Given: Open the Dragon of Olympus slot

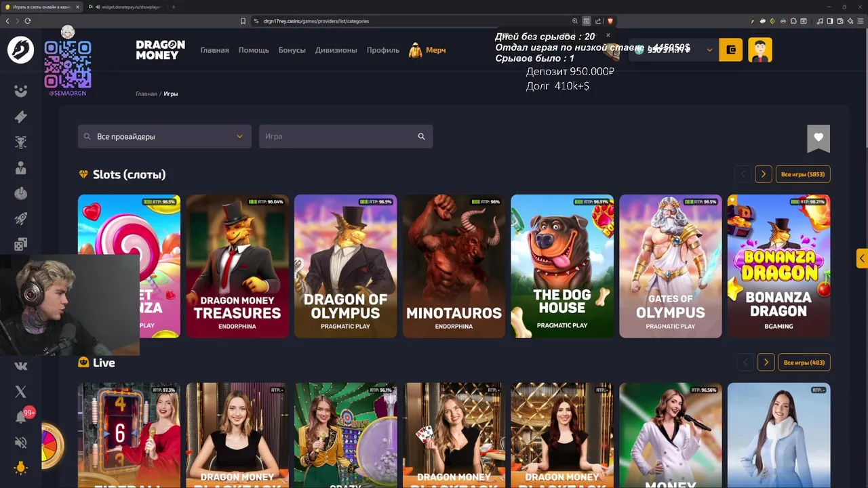Looking at the screenshot, I should (x=346, y=266).
